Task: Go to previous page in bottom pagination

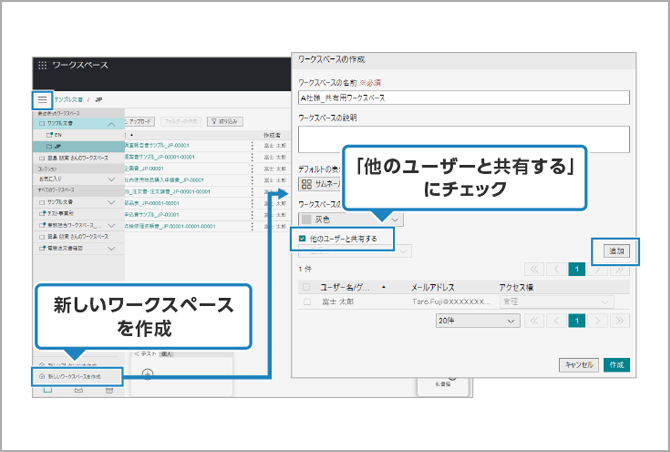Action: [556, 320]
